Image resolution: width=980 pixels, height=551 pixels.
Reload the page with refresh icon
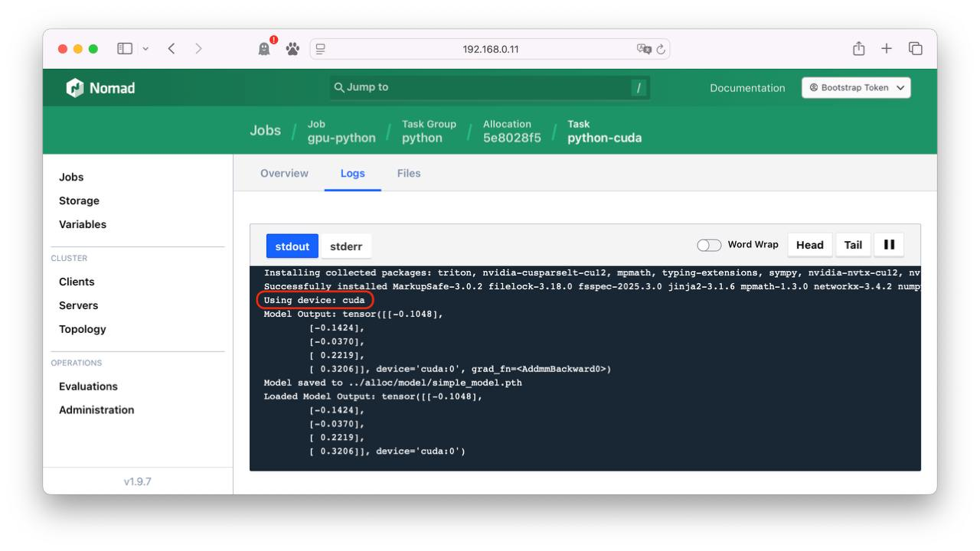(x=661, y=49)
